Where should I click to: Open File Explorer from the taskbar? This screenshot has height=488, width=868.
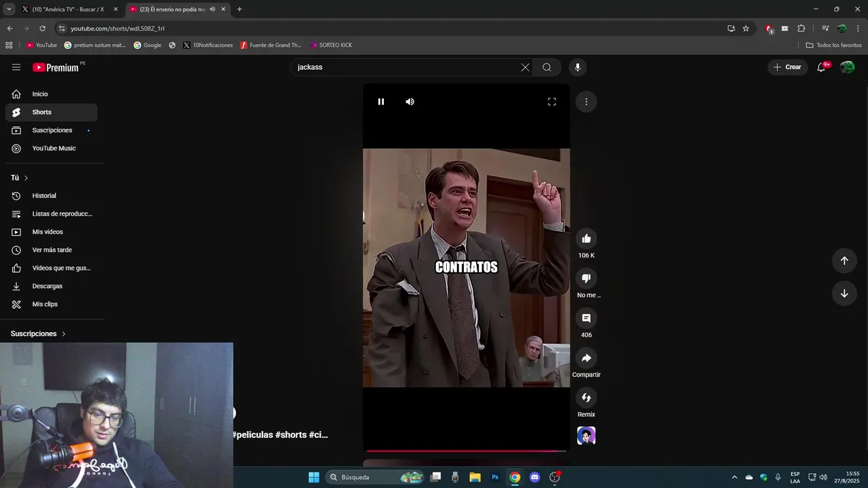tap(475, 477)
